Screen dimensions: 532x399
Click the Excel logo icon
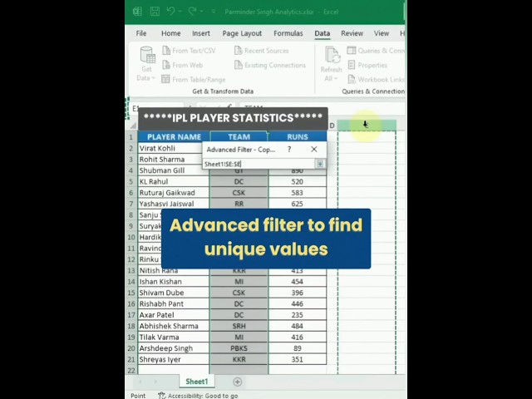(x=137, y=12)
